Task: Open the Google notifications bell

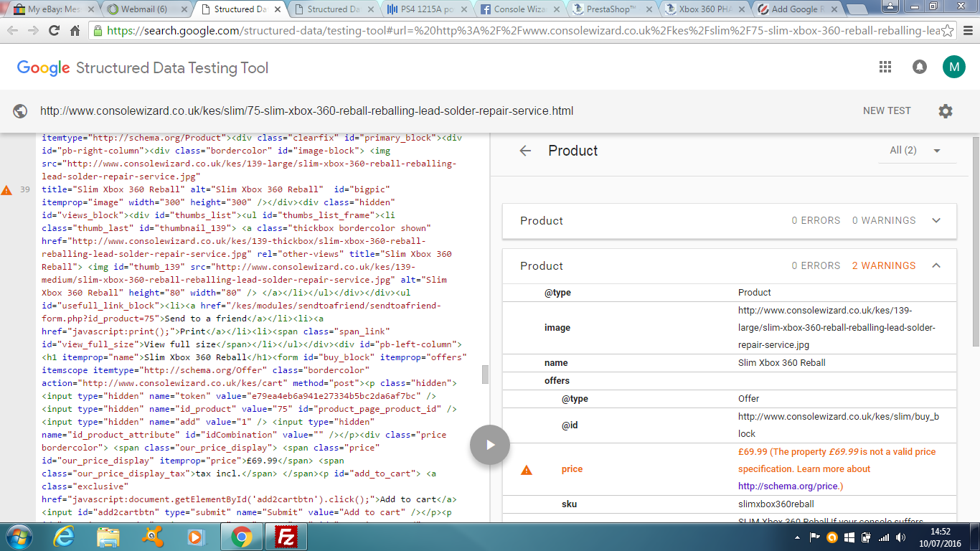Action: pos(919,67)
